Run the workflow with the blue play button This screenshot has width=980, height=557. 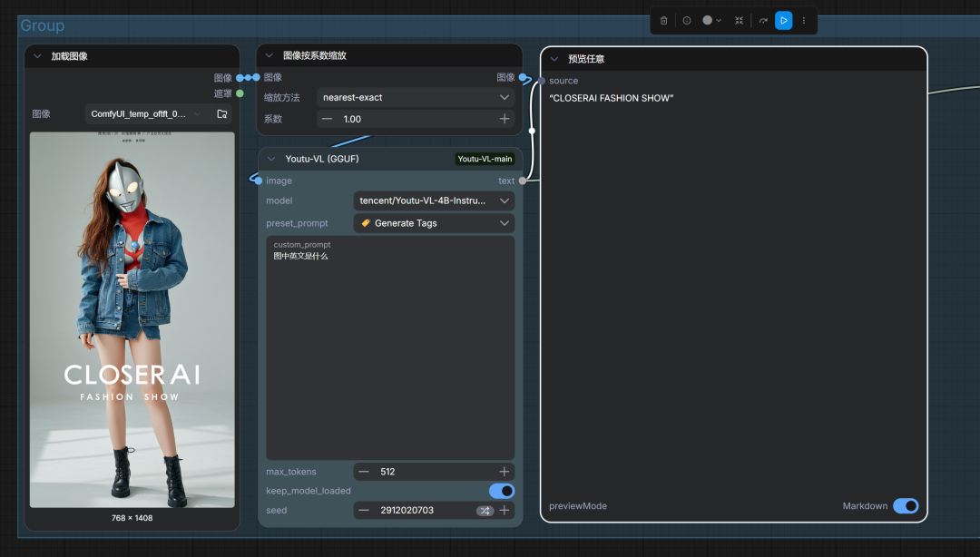point(784,21)
